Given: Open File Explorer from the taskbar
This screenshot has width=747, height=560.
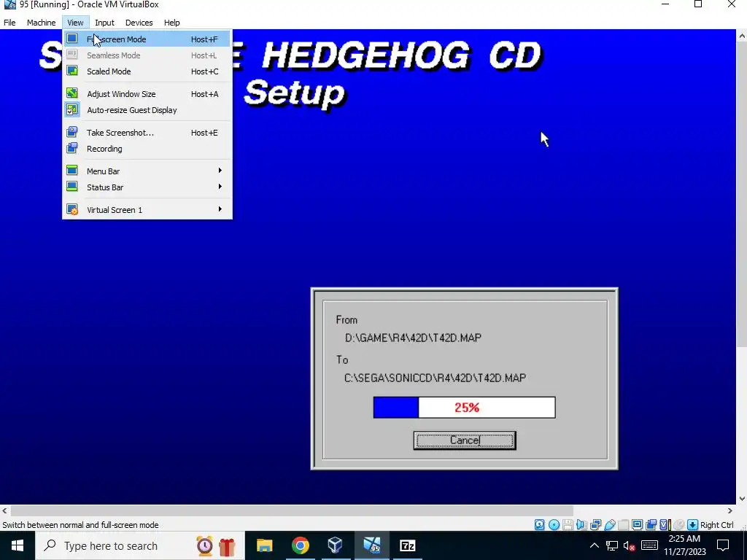Looking at the screenshot, I should pyautogui.click(x=264, y=545).
